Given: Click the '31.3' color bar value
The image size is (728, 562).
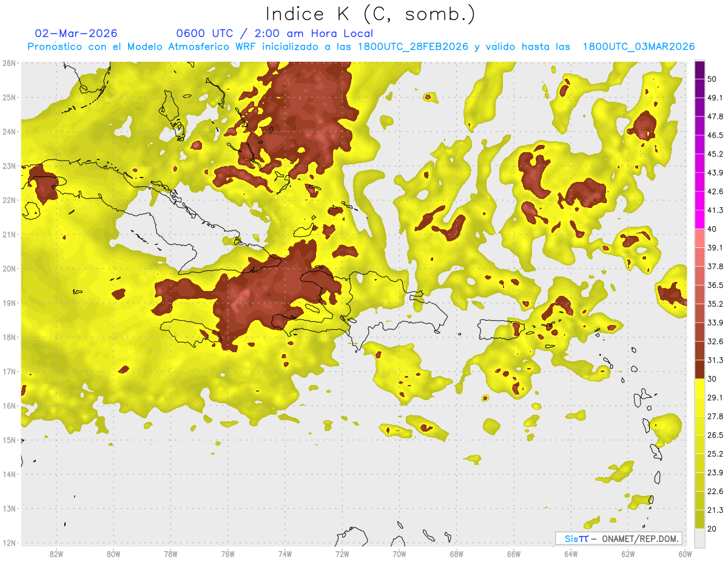Looking at the screenshot, I should 715,360.
